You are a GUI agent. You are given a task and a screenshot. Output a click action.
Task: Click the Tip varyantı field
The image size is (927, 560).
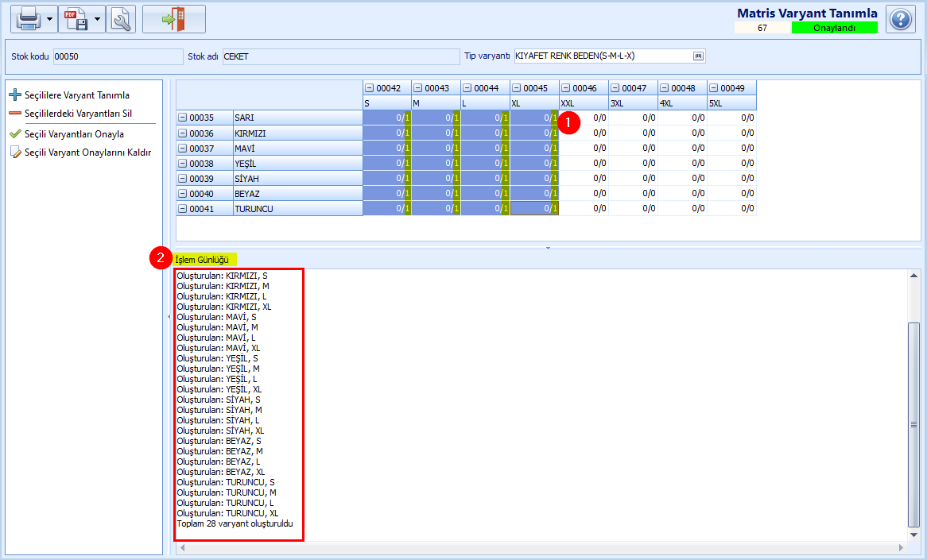pyautogui.click(x=610, y=56)
